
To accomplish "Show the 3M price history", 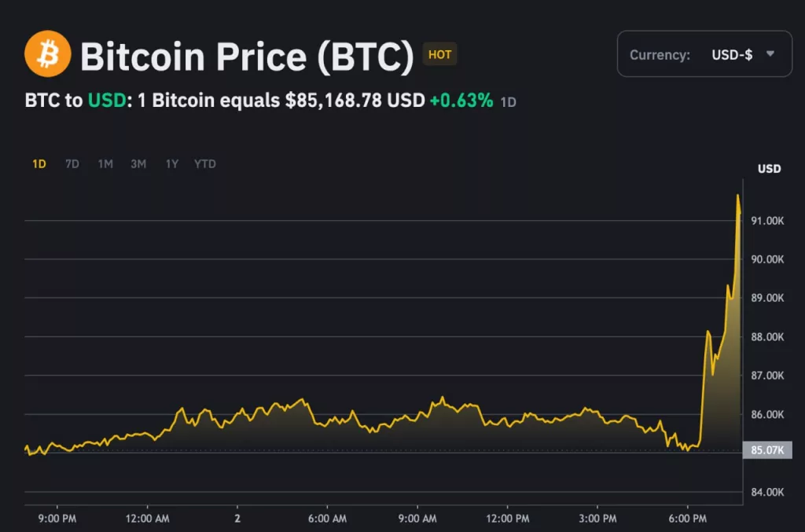I will [x=138, y=164].
